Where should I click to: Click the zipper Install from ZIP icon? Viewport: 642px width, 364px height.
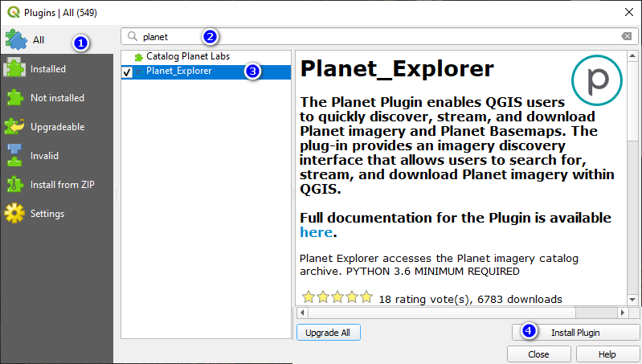[14, 184]
